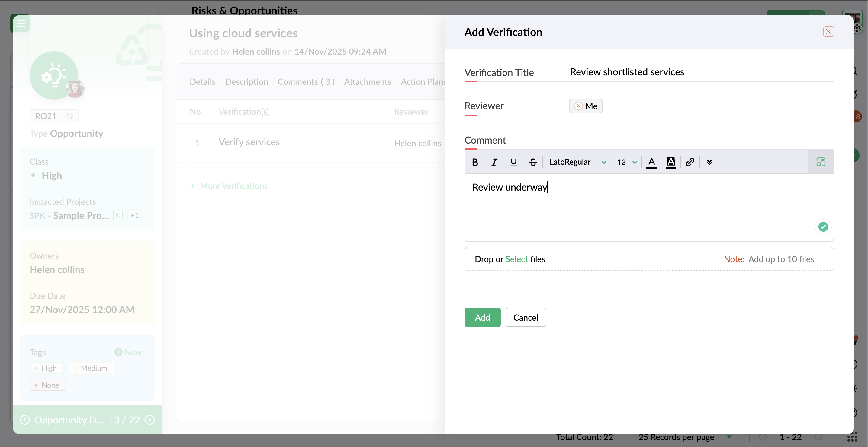Apply strikethrough to comment text
Screen dimensions: 868x447
tap(533, 162)
